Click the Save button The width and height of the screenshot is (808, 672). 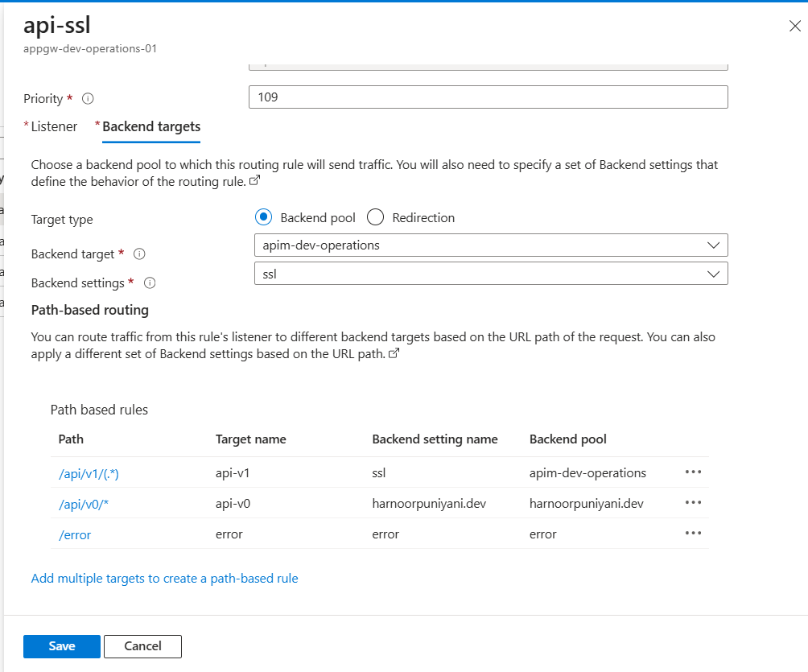click(62, 646)
